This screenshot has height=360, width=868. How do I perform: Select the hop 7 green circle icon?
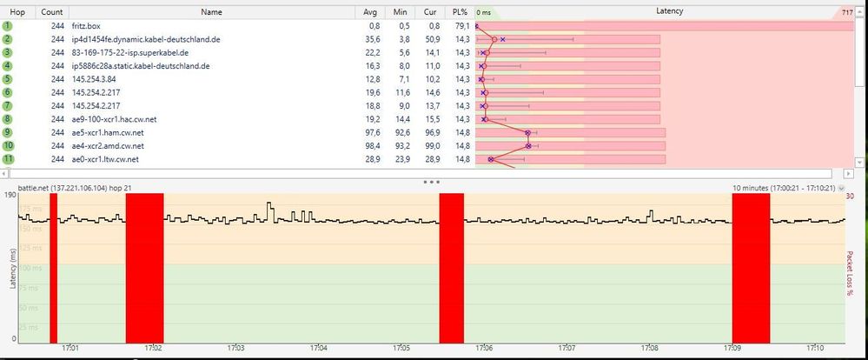click(7, 106)
